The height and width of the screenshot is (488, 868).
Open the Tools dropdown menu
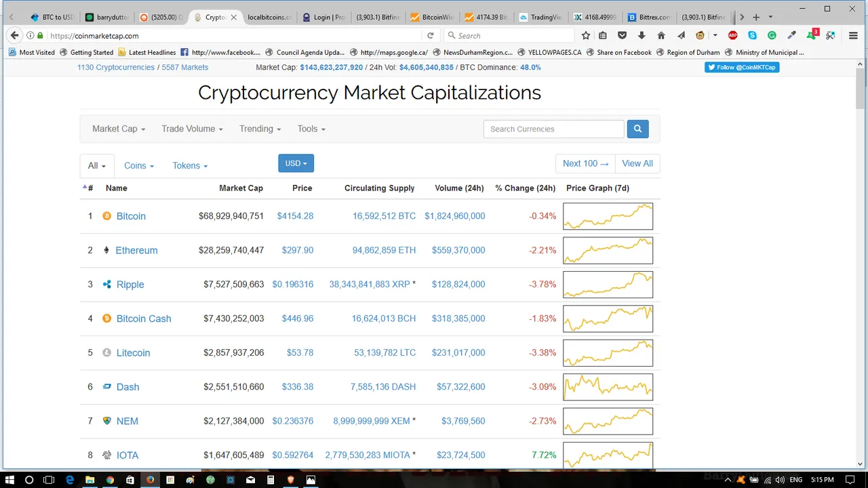pos(311,129)
